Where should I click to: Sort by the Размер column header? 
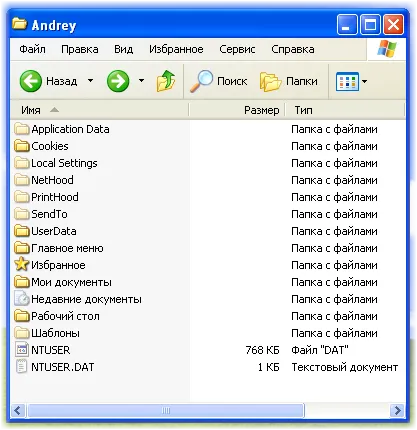coord(237,110)
